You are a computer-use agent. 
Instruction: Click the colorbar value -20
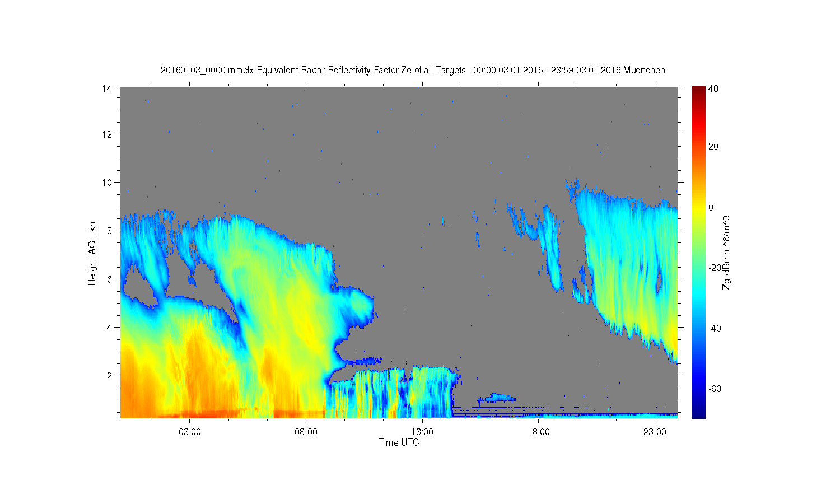tap(715, 268)
